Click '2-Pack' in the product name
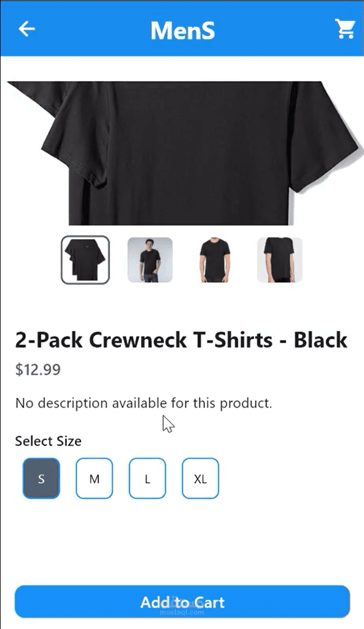 click(x=49, y=340)
